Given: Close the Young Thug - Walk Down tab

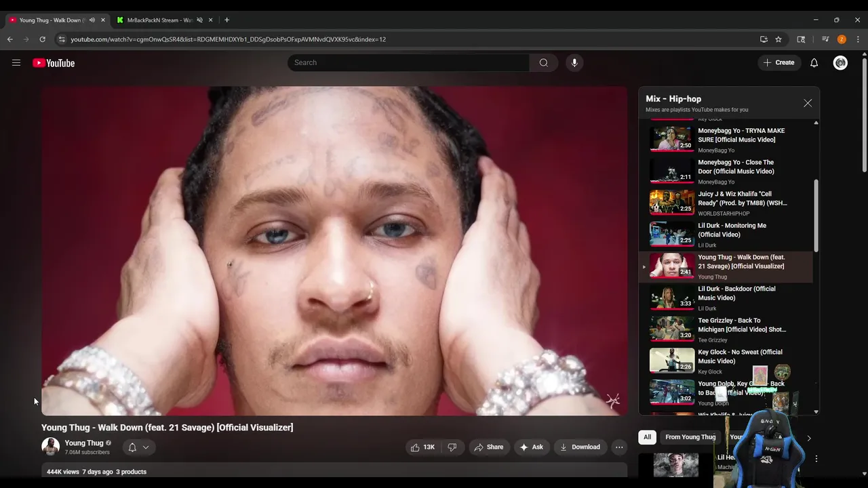Looking at the screenshot, I should [103, 20].
